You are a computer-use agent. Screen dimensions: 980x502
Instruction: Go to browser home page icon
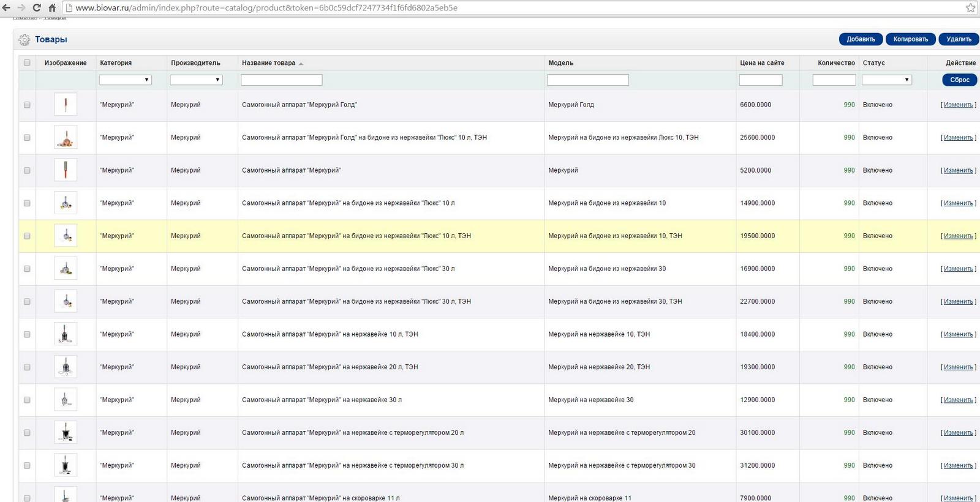coord(52,8)
